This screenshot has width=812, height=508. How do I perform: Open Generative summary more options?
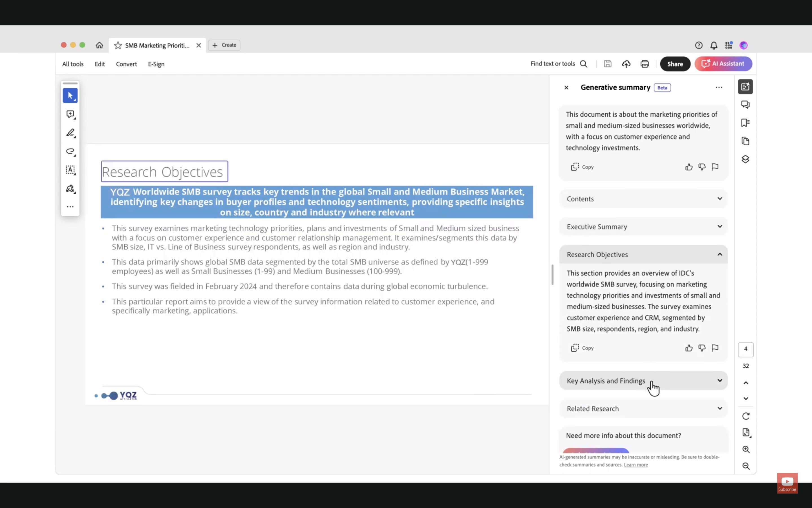point(719,87)
